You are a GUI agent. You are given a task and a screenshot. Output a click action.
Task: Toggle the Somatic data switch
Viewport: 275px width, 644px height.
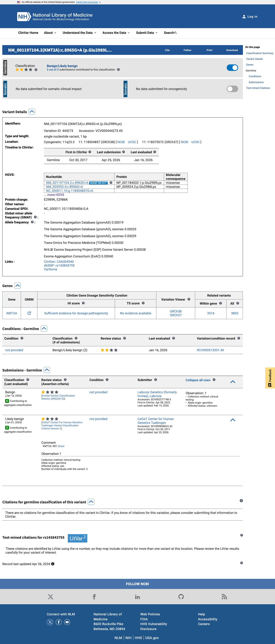coord(232,89)
